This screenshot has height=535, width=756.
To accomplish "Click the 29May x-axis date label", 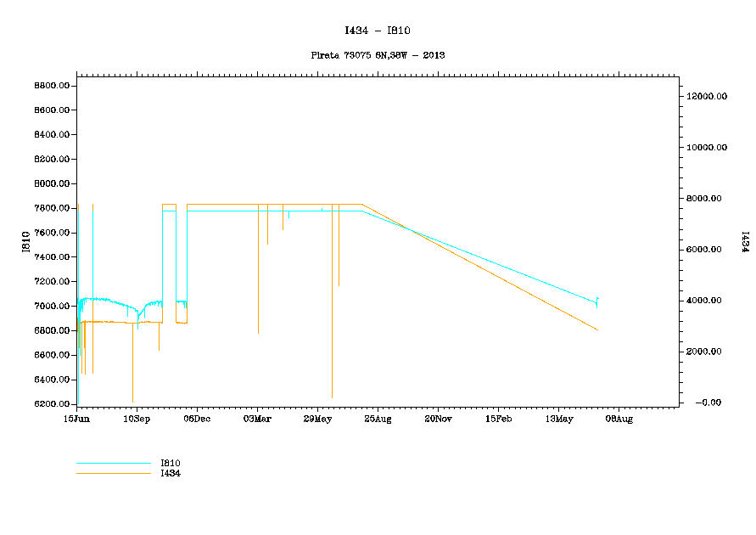I will coord(317,419).
